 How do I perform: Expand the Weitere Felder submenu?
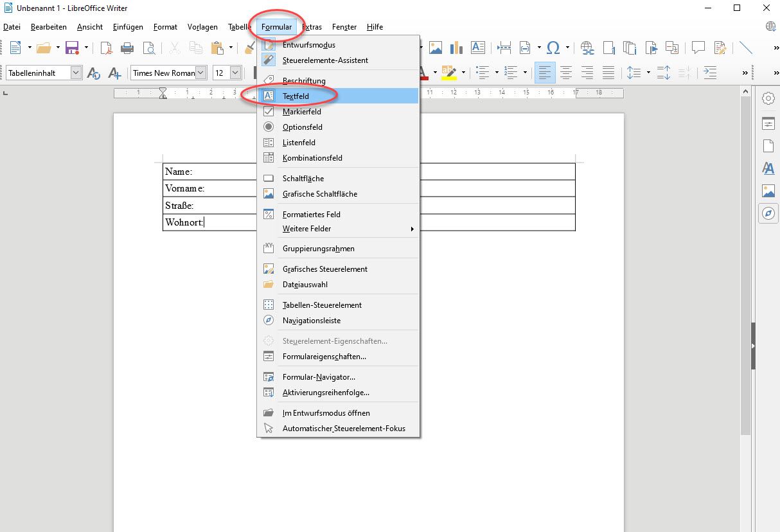338,229
